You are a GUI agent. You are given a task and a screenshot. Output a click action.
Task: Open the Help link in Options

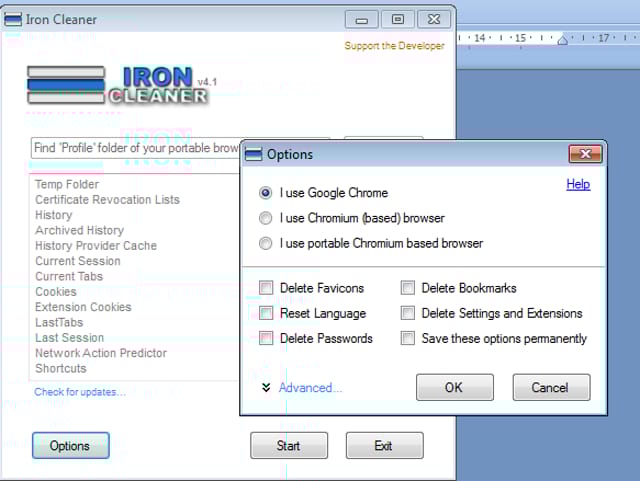[578, 184]
